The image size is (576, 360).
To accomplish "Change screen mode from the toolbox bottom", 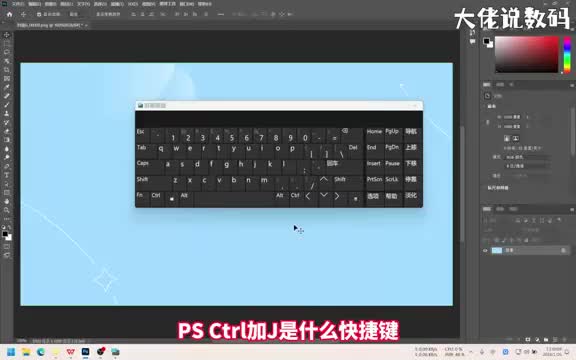I will pos(7,255).
